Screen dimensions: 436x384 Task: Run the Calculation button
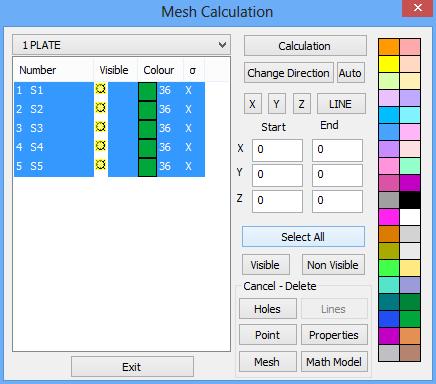pos(305,46)
